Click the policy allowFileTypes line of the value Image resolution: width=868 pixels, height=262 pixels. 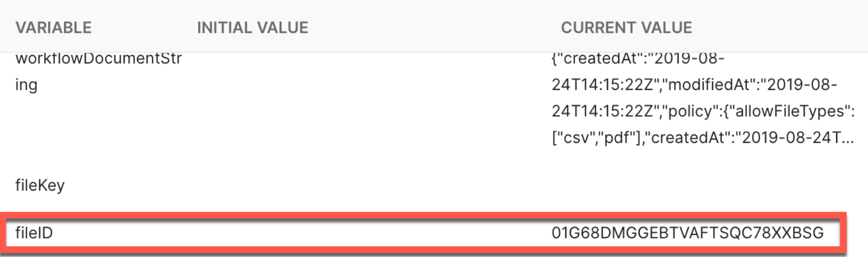(703, 111)
